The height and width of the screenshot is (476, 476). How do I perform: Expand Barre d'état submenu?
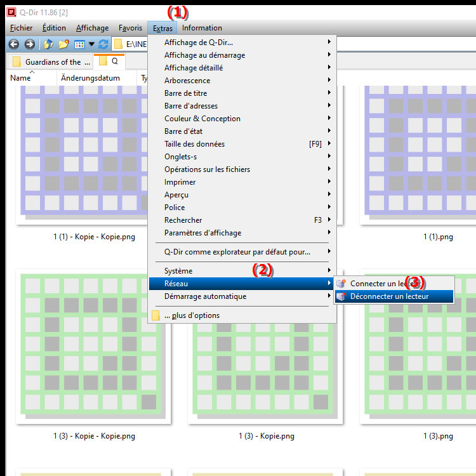[x=242, y=131]
